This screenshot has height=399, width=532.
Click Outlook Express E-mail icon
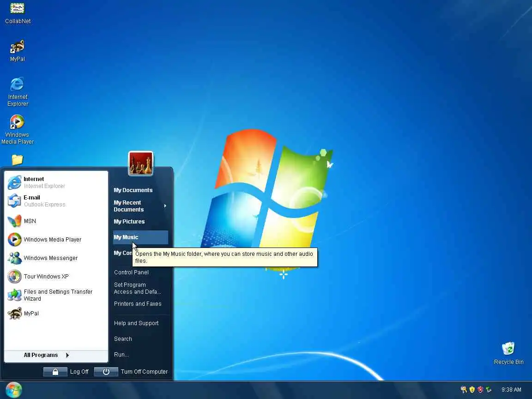click(14, 201)
